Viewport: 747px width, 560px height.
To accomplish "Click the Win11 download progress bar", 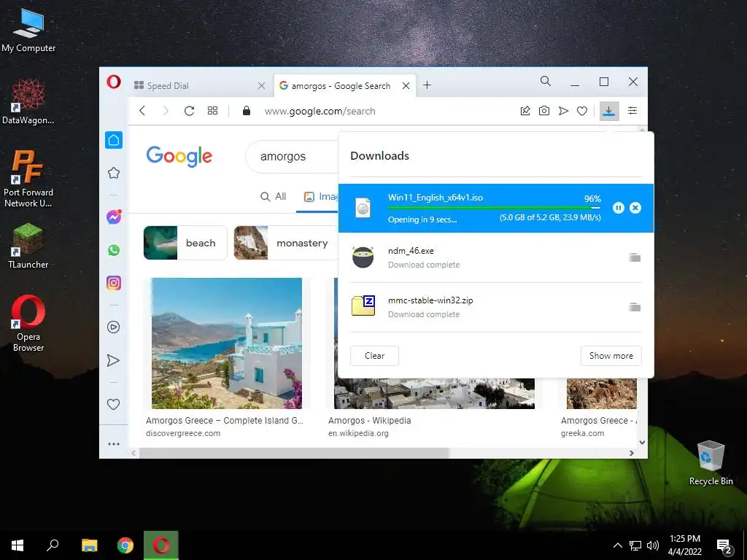I will click(x=494, y=208).
